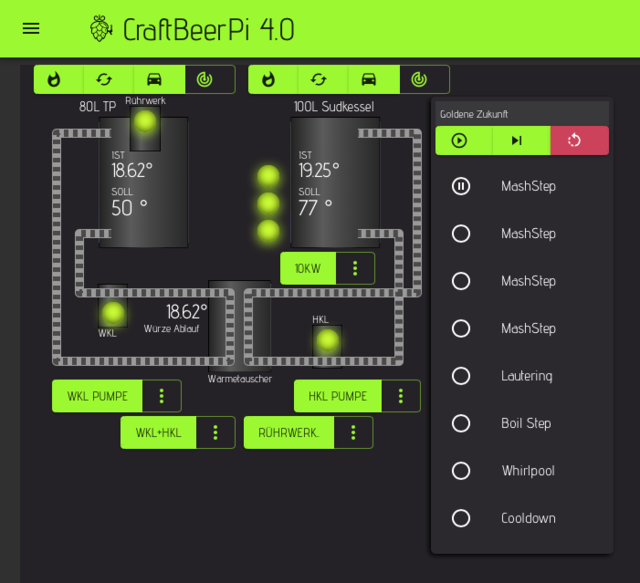This screenshot has height=583, width=640.
Task: Reset the brew steps with the red button
Action: pyautogui.click(x=574, y=140)
